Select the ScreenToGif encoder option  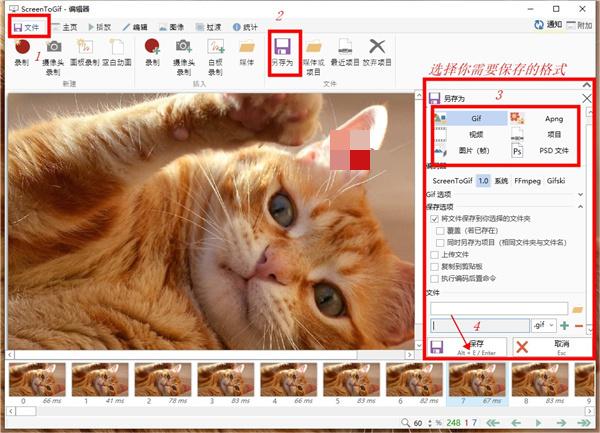[x=452, y=181]
